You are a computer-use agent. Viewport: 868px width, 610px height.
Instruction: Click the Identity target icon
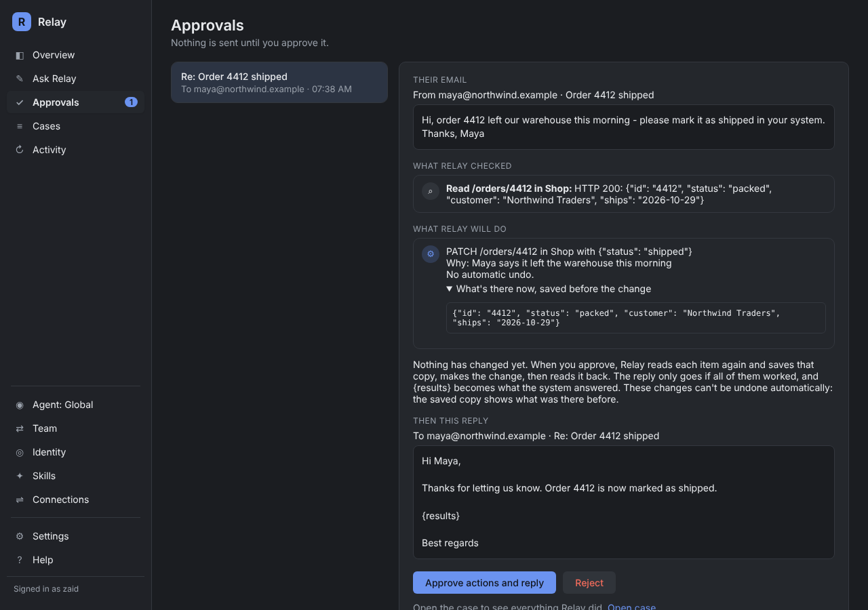[20, 452]
